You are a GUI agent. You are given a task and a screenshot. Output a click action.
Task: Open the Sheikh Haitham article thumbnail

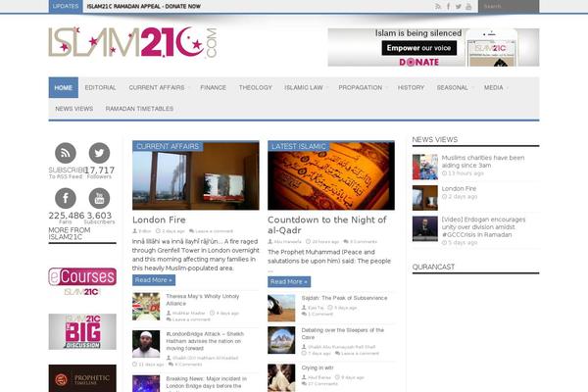click(146, 344)
